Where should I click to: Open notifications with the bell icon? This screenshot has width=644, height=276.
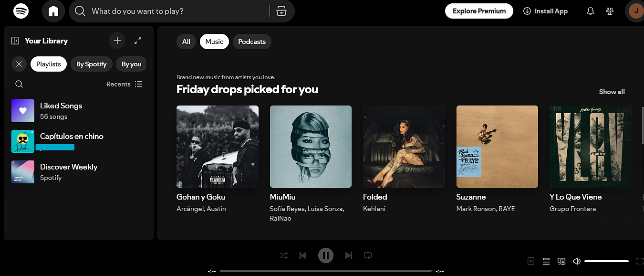click(590, 11)
